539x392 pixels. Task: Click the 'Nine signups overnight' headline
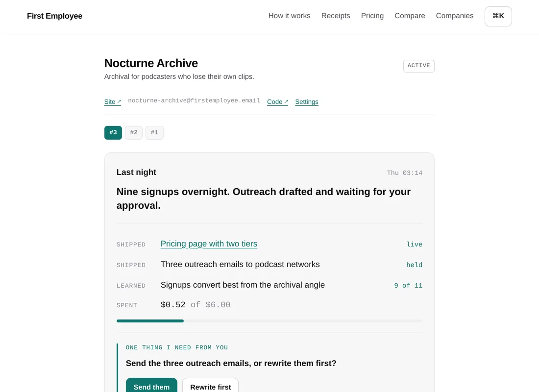[x=264, y=198]
